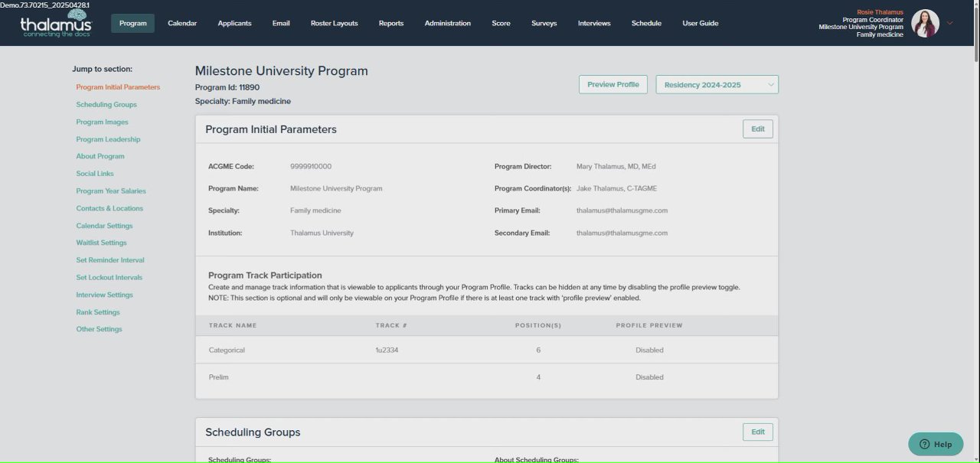Click the Thalamus University institution value
980x463 pixels.
pos(322,233)
